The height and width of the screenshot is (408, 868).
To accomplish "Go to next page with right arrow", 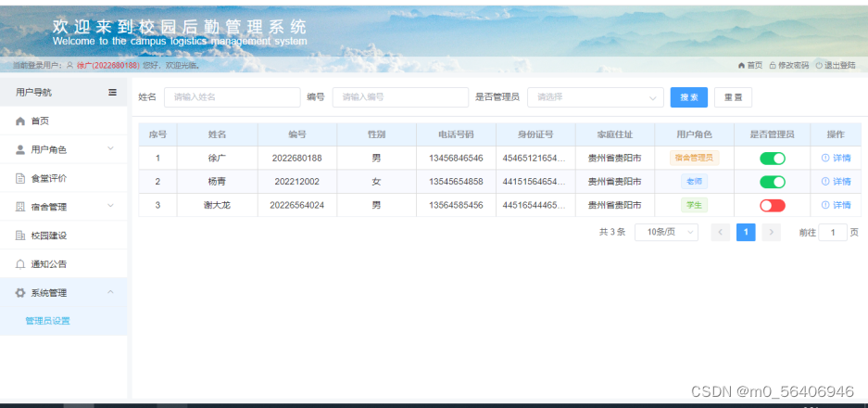I will pyautogui.click(x=771, y=232).
